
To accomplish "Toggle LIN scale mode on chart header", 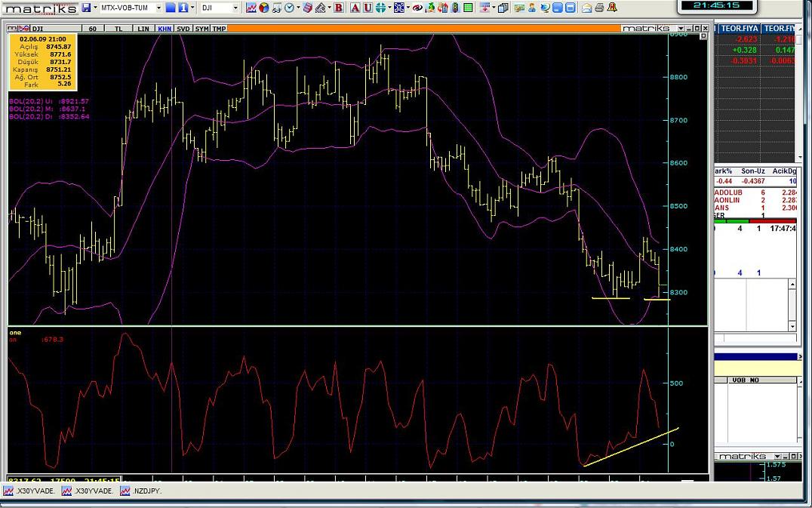I will pyautogui.click(x=143, y=29).
